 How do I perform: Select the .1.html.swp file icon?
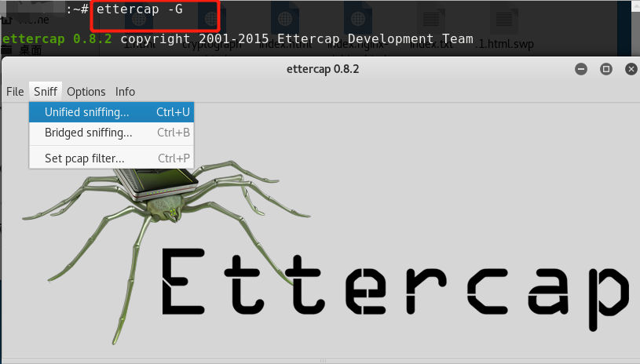point(504,18)
